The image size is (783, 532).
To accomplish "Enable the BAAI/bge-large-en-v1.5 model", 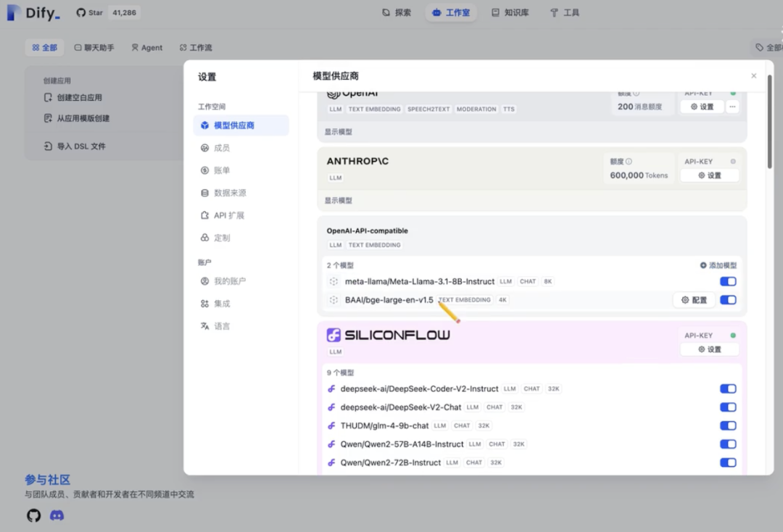I will coord(727,299).
